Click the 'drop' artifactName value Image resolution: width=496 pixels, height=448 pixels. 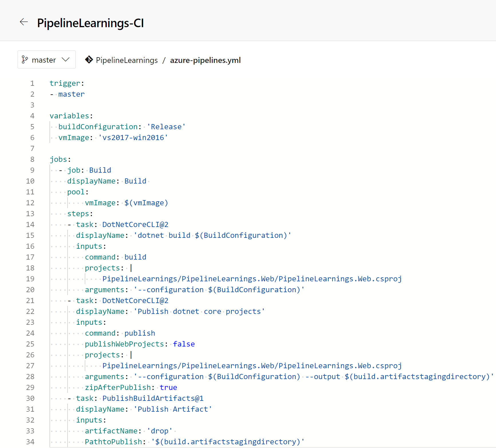pos(159,431)
